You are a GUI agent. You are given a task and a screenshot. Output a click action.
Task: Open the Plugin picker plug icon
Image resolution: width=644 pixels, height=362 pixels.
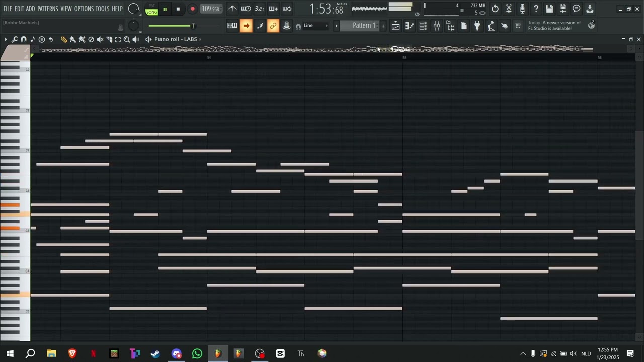477,26
